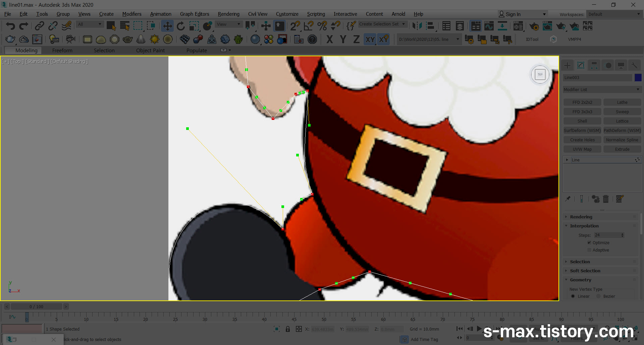Open the Modifiers menu
Viewport: 644px width, 345px height.
coord(131,14)
